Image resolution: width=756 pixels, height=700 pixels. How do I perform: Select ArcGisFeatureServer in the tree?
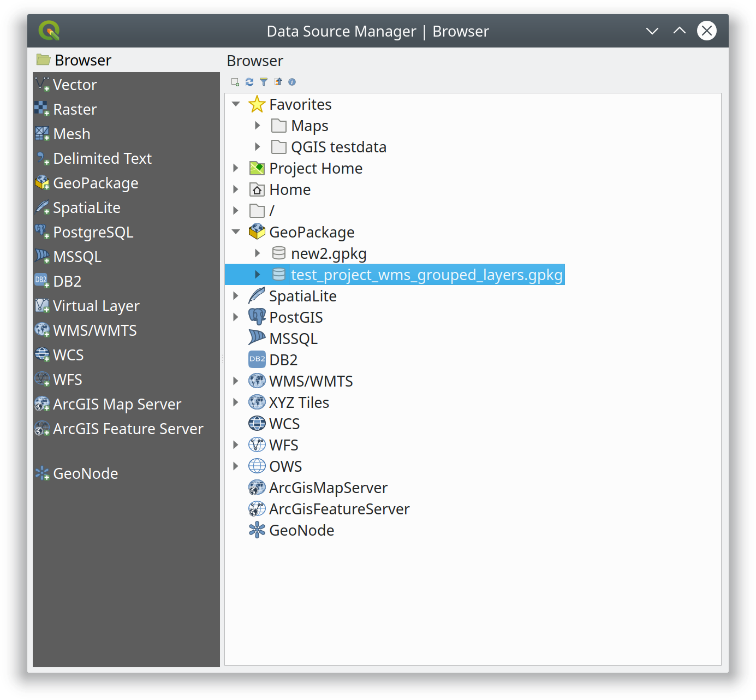339,509
